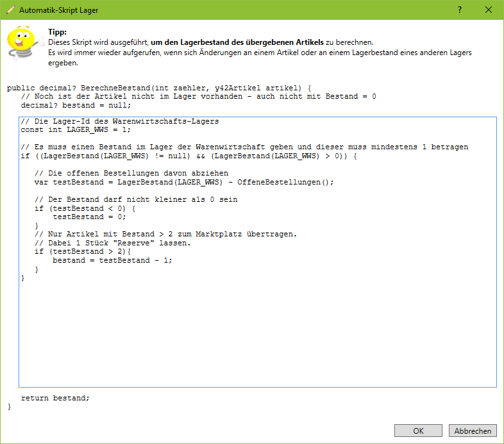504x444 pixels.
Task: Click the 'Der Bestand darf nicht kleiner' comment
Action: click(135, 199)
